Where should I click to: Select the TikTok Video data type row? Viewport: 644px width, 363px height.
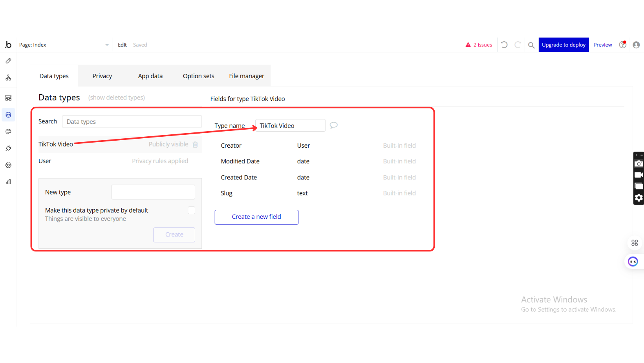tap(120, 145)
